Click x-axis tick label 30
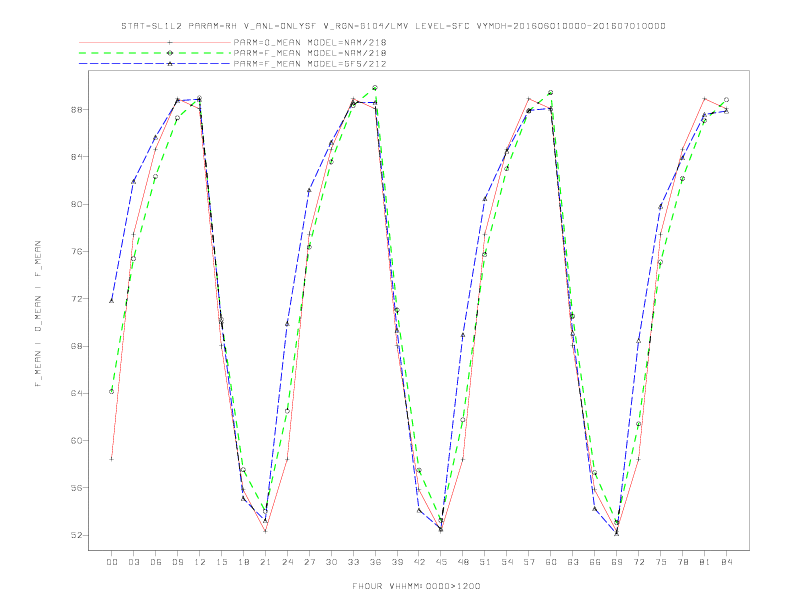 331,562
